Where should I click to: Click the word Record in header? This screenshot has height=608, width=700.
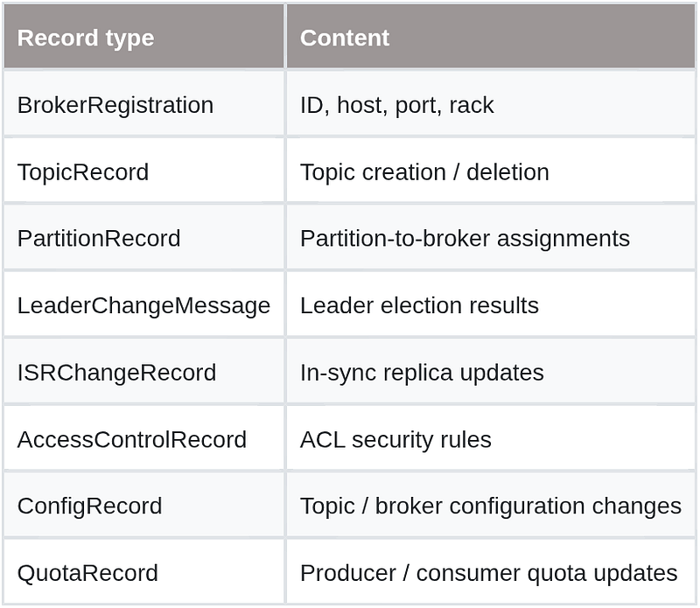coord(58,38)
